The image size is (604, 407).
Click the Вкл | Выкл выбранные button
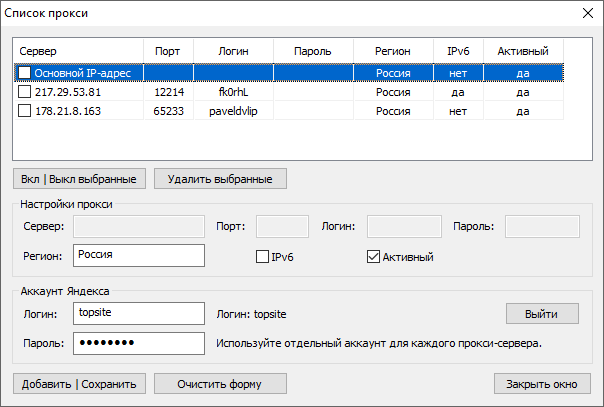point(80,178)
